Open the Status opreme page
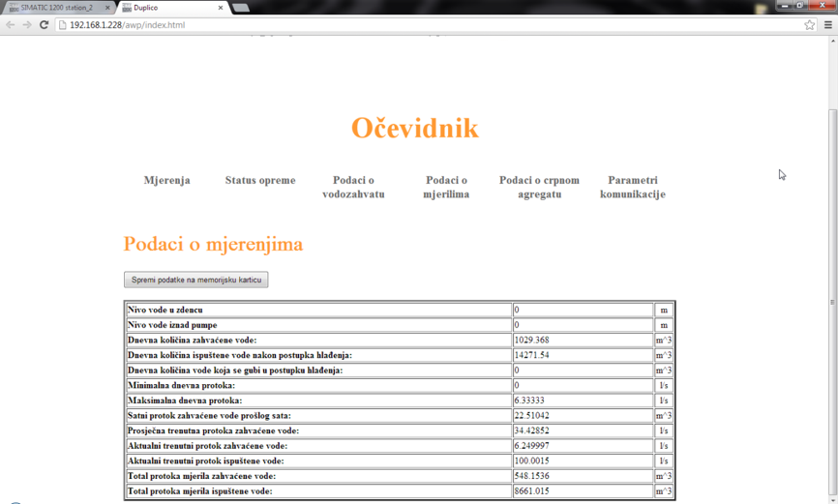Image resolution: width=838 pixels, height=504 pixels. [260, 180]
